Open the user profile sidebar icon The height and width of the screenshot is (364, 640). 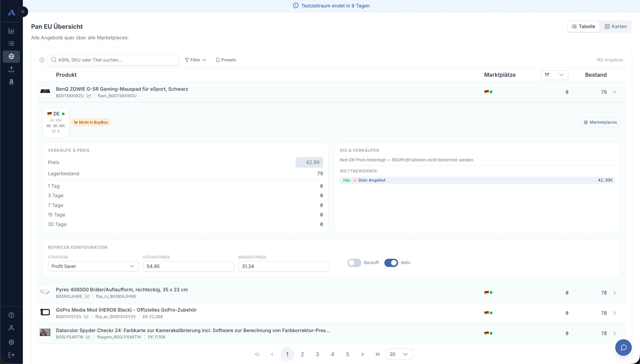(x=11, y=328)
